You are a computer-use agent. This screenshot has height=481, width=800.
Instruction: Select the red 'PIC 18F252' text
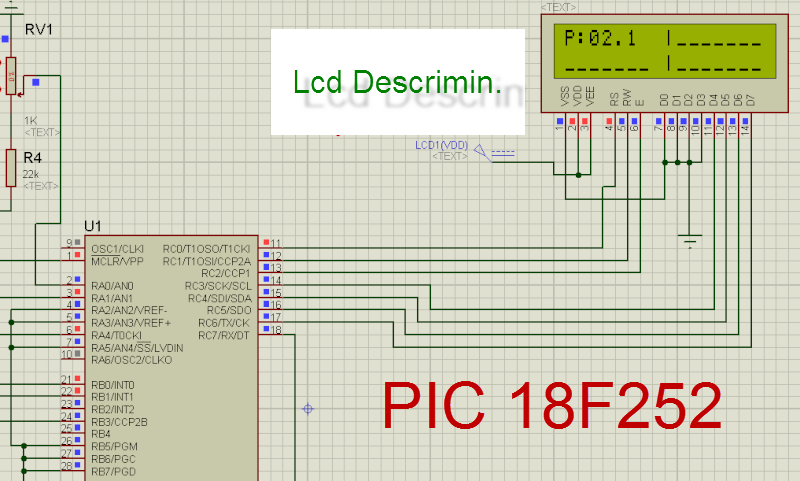(x=552, y=406)
